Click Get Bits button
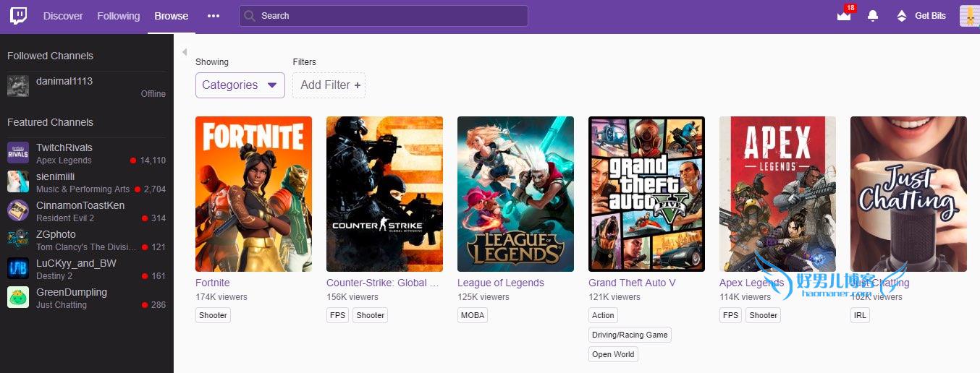This screenshot has height=373, width=980. [921, 16]
